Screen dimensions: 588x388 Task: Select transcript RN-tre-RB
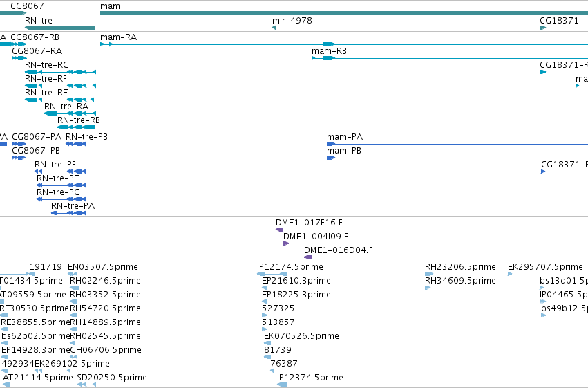tap(79, 120)
